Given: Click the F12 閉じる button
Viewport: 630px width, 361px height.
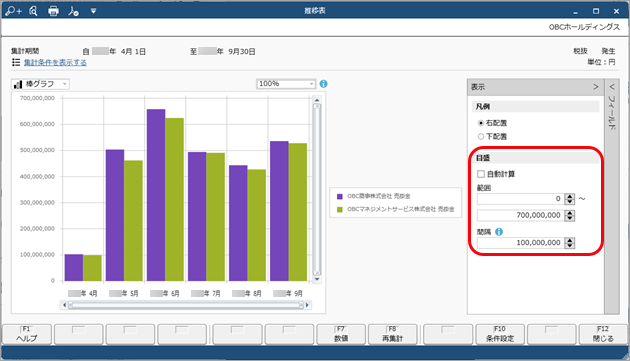Looking at the screenshot, I should coord(603,334).
